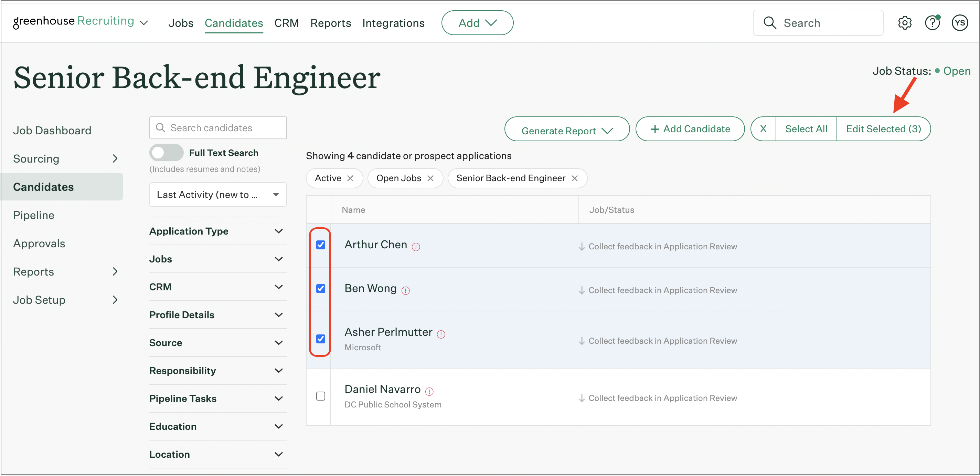Screen dimensions: 980x476
Task: Focus the top Search field
Action: pyautogui.click(x=818, y=23)
